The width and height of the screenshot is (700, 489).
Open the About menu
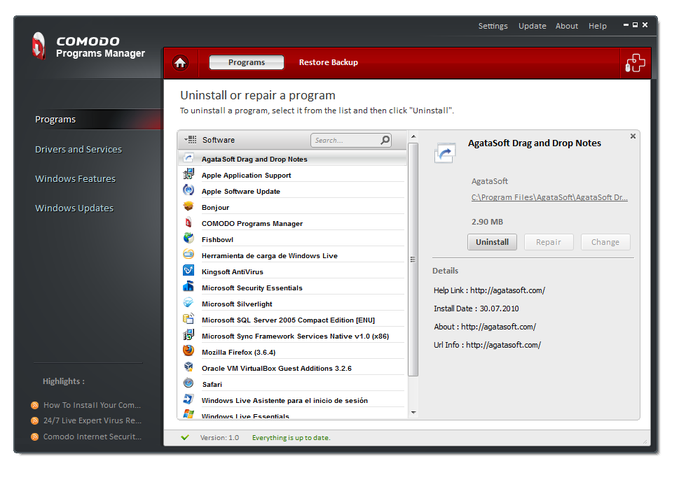[567, 26]
